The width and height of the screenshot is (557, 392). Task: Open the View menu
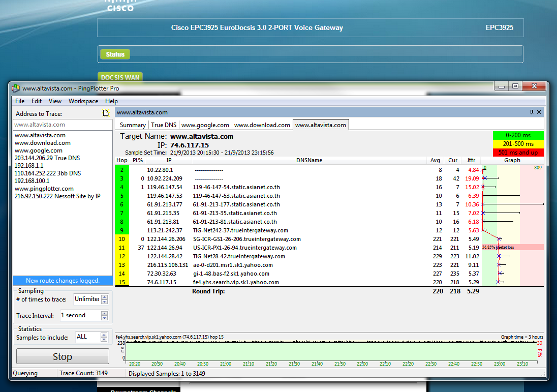(x=55, y=101)
